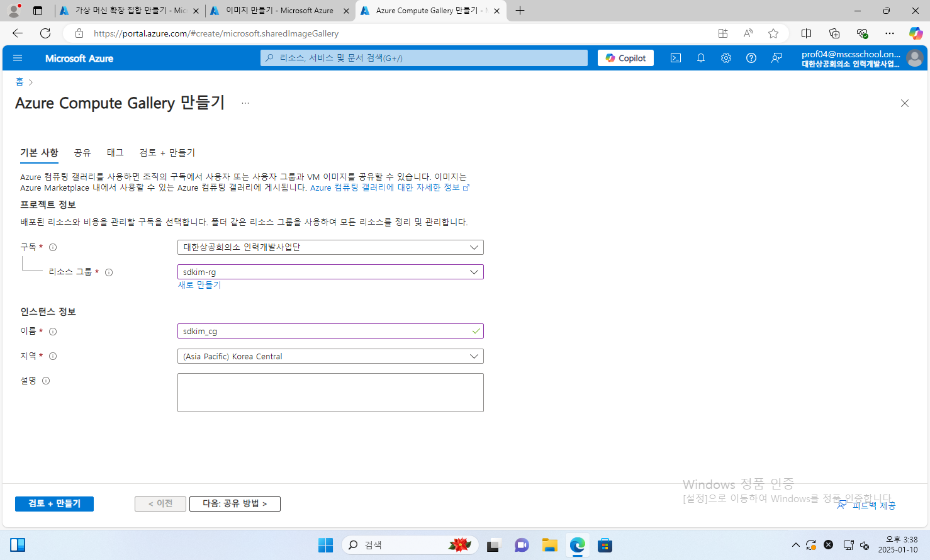Add this page to favorites star
This screenshot has width=930, height=560.
coord(773,33)
